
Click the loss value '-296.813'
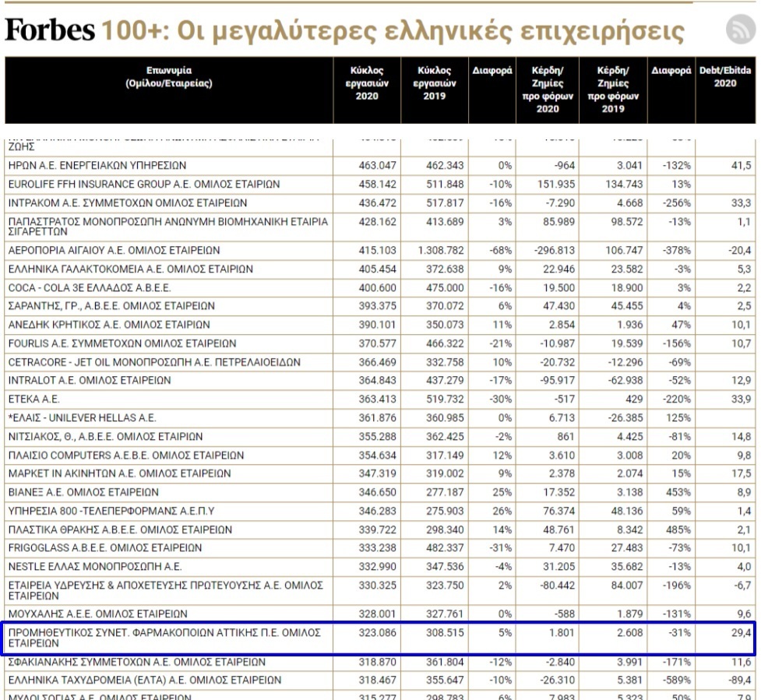(555, 250)
